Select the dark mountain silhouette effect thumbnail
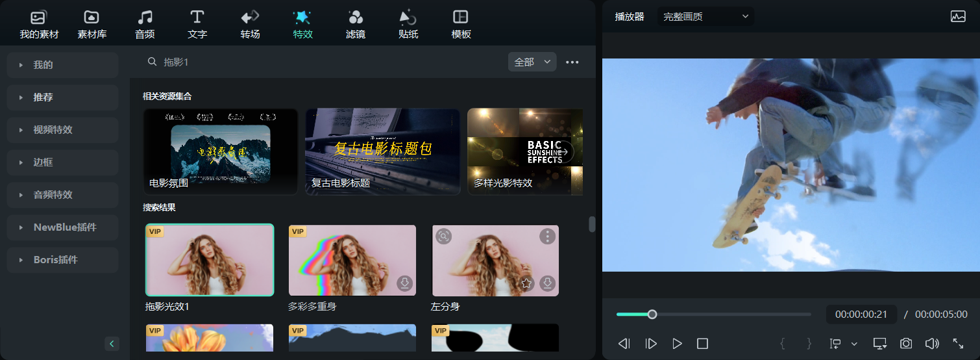 coord(352,338)
